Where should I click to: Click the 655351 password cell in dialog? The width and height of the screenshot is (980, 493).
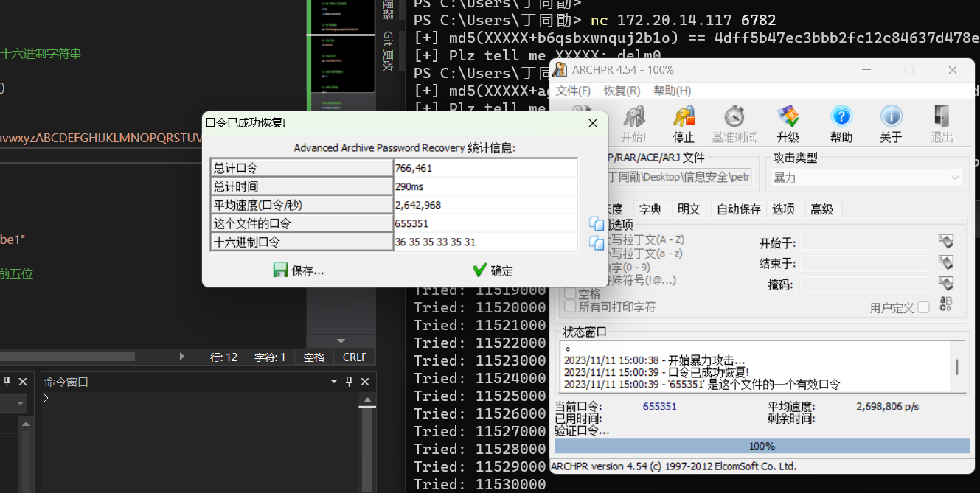[486, 223]
